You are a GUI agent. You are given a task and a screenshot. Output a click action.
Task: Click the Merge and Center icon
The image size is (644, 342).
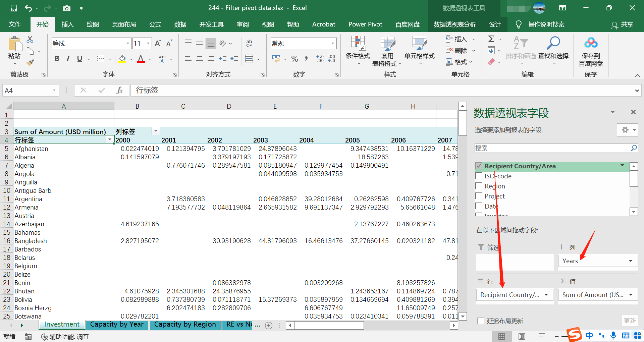click(x=249, y=59)
